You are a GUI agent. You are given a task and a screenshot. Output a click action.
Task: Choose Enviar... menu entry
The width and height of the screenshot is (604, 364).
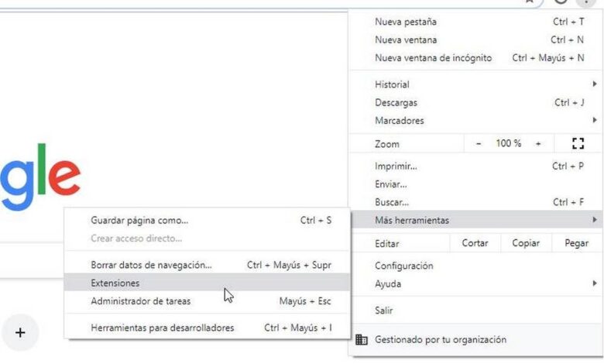[x=476, y=184]
